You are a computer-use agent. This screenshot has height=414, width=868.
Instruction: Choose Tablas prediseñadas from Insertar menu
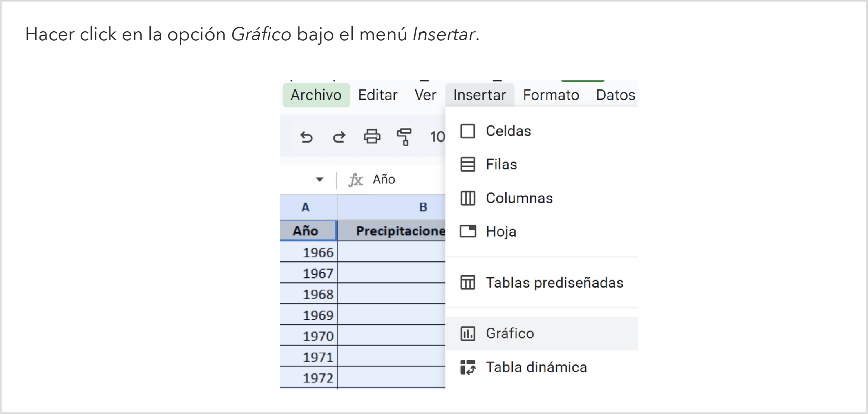(x=554, y=283)
